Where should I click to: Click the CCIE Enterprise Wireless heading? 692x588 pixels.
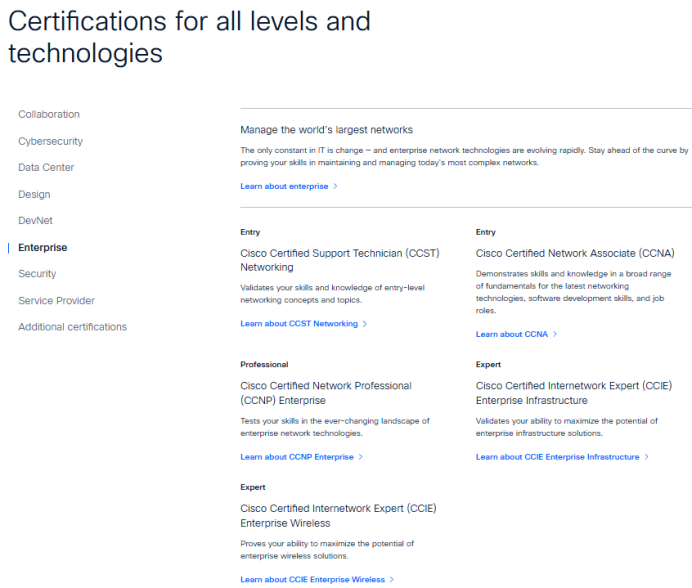pyautogui.click(x=338, y=516)
